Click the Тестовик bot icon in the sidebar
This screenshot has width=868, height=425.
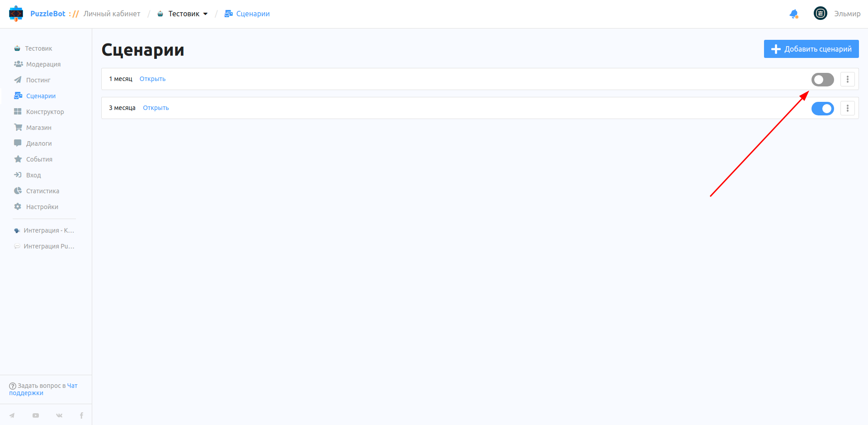pyautogui.click(x=17, y=48)
